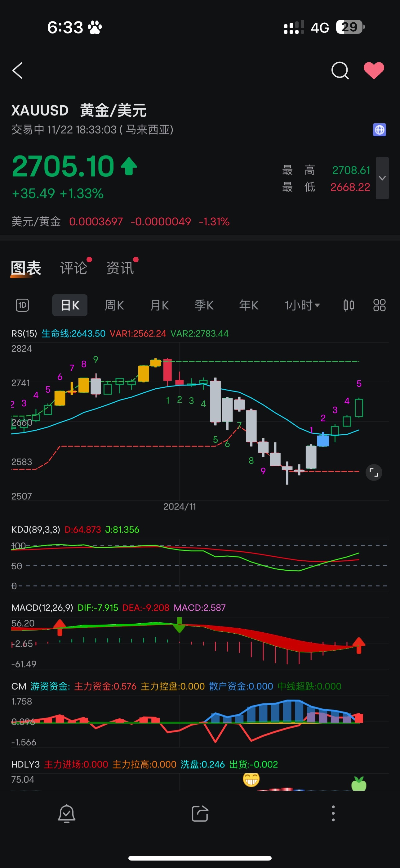Tap the red up arrow MACD signal at right
The width and height of the screenshot is (400, 868).
click(359, 646)
